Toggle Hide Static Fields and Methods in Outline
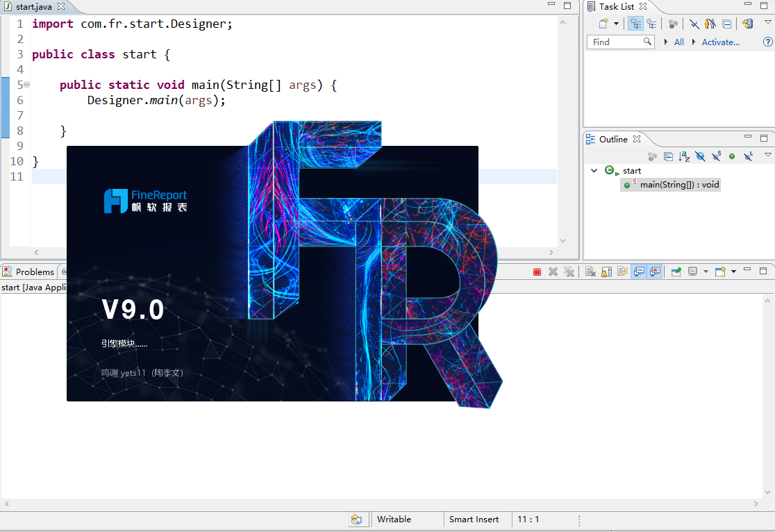This screenshot has height=532, width=775. click(x=716, y=157)
